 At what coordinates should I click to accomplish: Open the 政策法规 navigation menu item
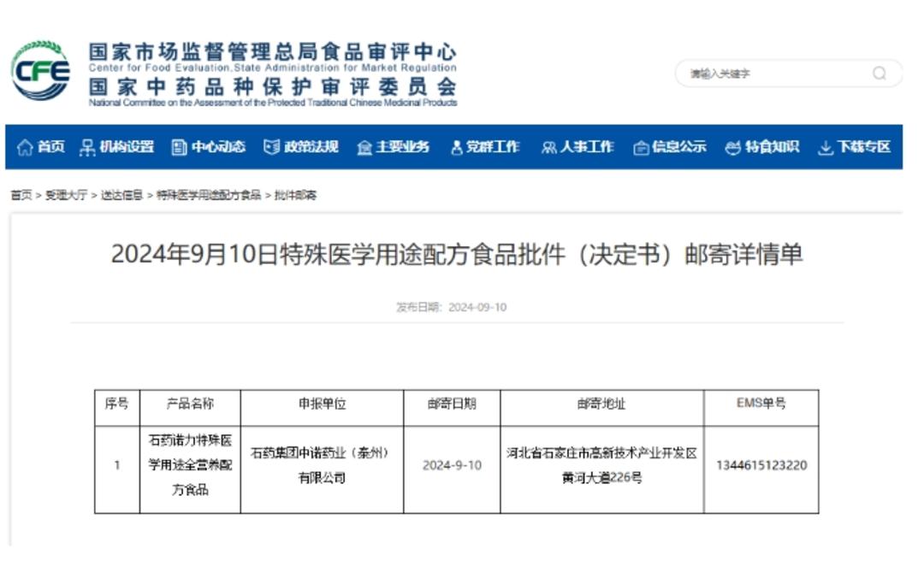pos(311,146)
